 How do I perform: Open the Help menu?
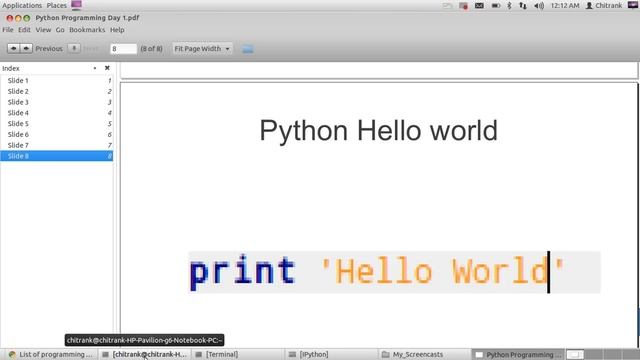117,30
